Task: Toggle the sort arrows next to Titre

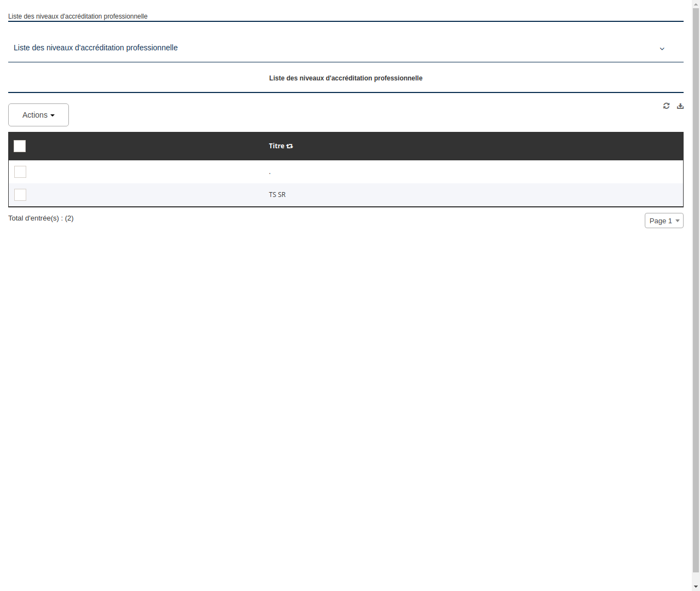Action: pyautogui.click(x=289, y=146)
